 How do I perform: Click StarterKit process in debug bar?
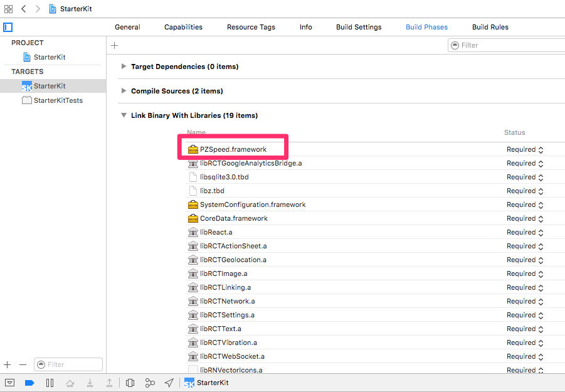(x=206, y=383)
